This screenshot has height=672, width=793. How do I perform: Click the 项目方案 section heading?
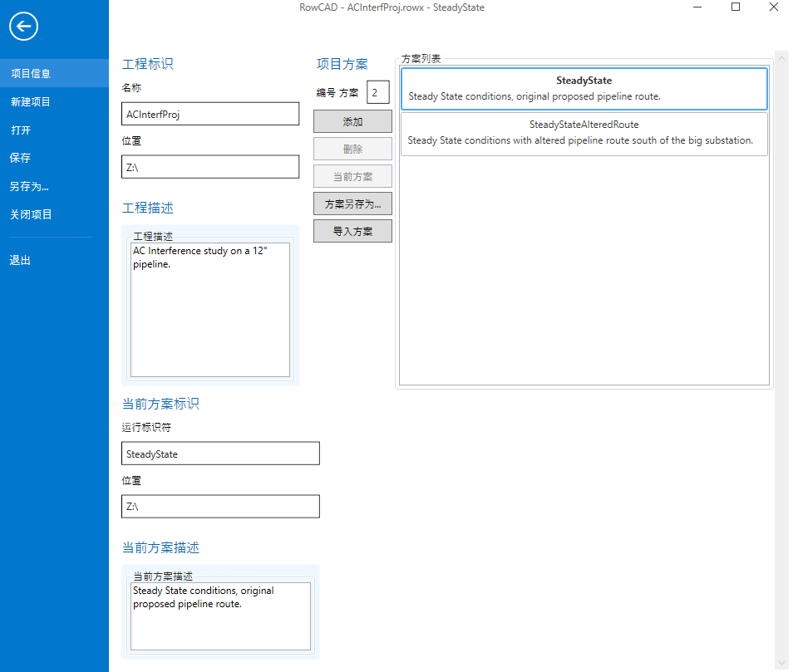tap(342, 64)
